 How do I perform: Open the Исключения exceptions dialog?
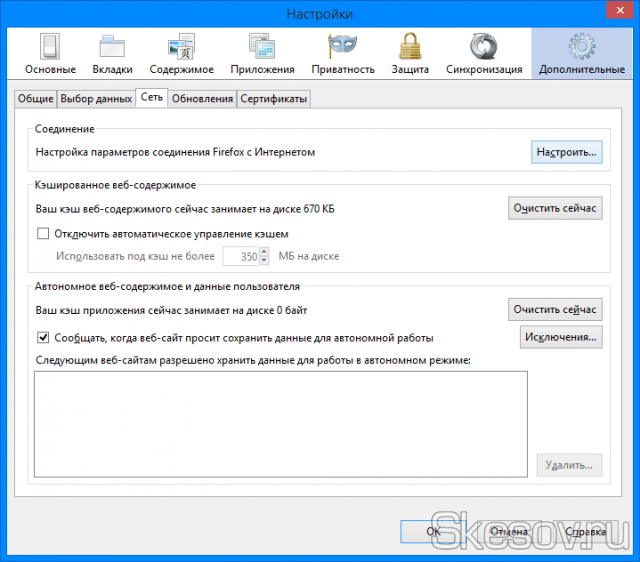tap(560, 337)
